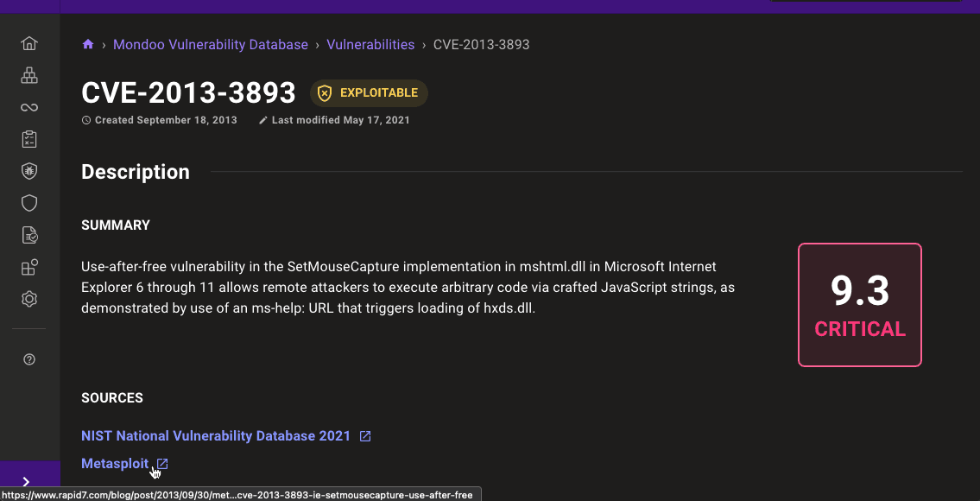Open the Security shield icon in sidebar
The image size is (980, 501).
tap(29, 202)
